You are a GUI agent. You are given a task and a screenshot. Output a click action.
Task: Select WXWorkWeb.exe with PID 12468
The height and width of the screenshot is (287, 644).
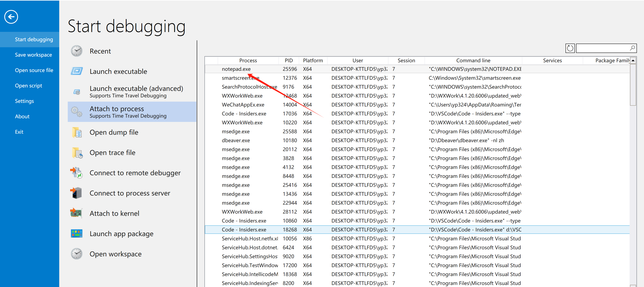point(417,96)
